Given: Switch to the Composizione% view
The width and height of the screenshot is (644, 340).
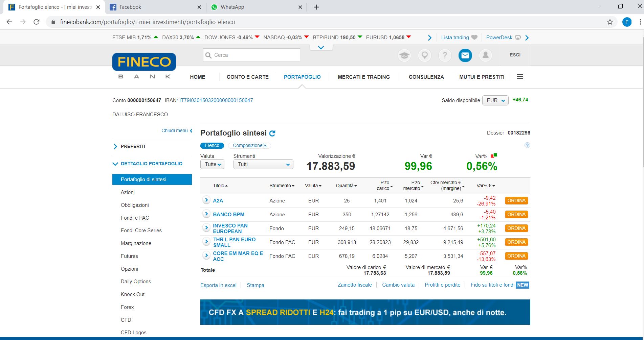Looking at the screenshot, I should tap(249, 145).
